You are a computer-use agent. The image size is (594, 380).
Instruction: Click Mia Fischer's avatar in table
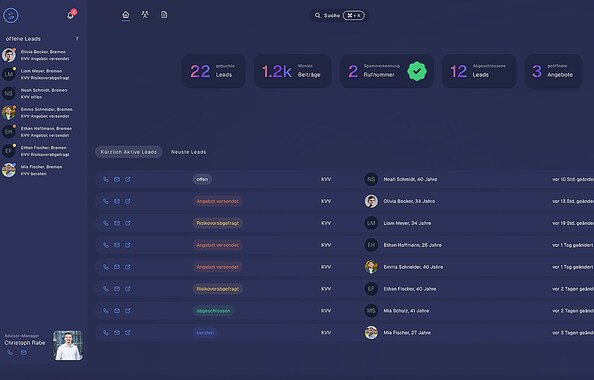371,333
